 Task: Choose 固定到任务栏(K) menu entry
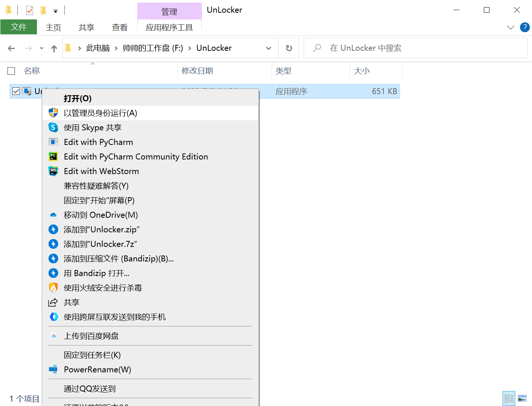[x=150, y=355]
